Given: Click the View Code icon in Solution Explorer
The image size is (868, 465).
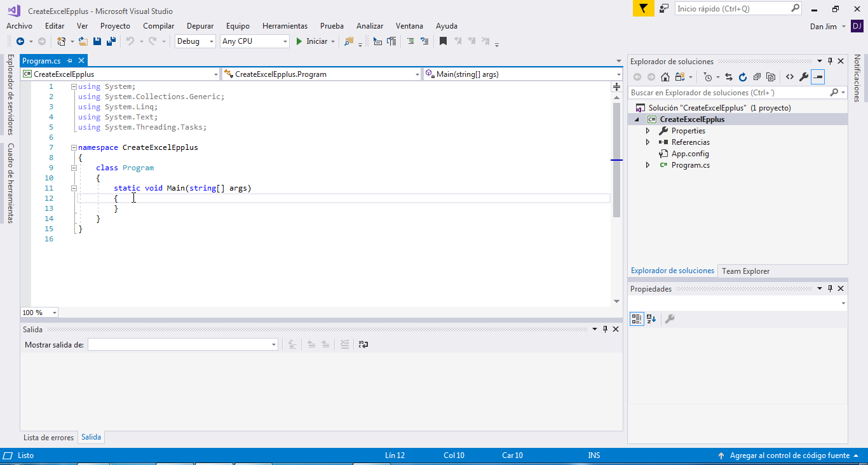Looking at the screenshot, I should (790, 77).
